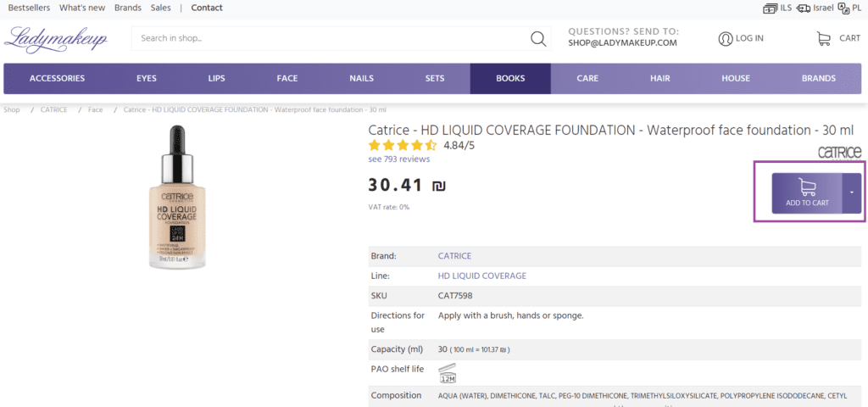Open the What's new link
This screenshot has height=407, width=868.
pyautogui.click(x=82, y=8)
